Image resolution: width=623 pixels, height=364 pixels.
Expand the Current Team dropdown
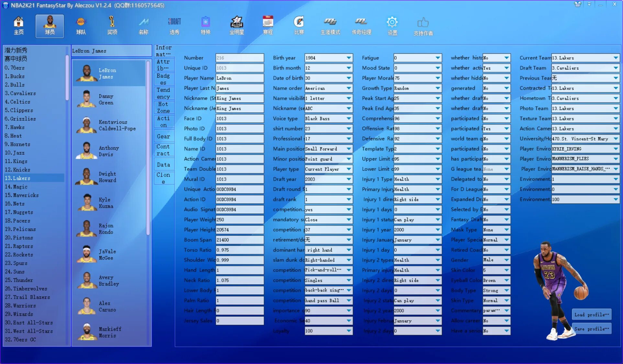pyautogui.click(x=616, y=58)
